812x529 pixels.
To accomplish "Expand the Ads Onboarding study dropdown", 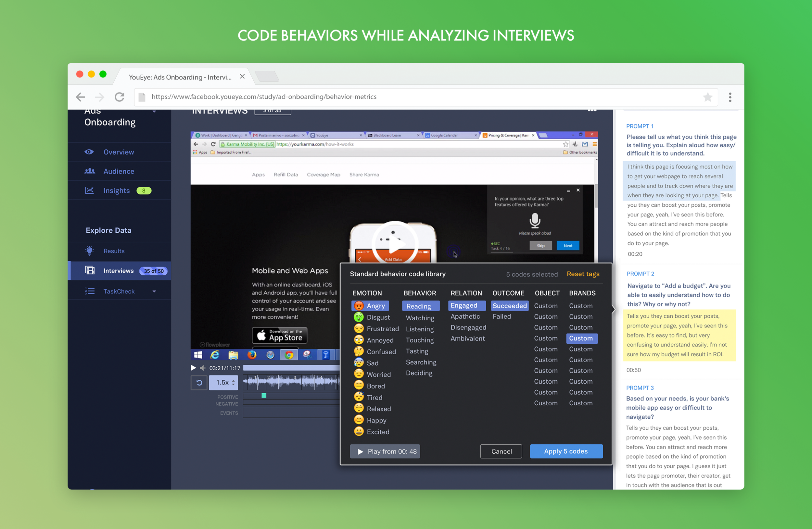I will [x=154, y=112].
